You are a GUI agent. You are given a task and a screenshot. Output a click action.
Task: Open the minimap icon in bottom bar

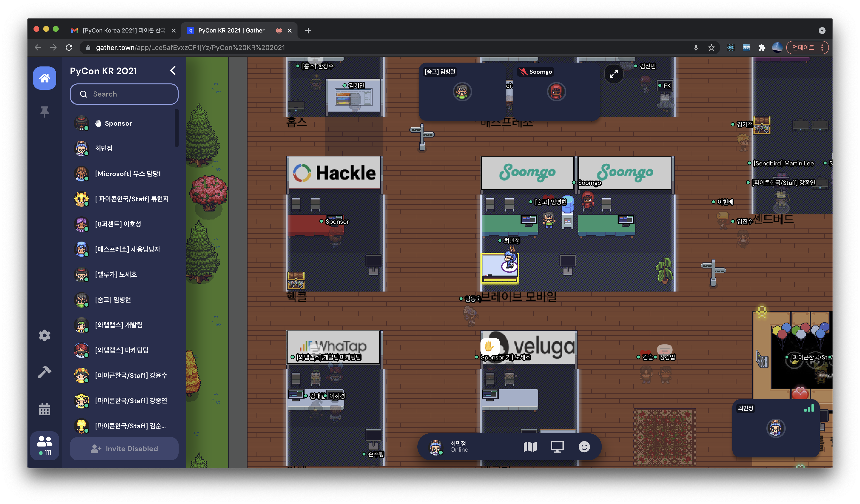tap(530, 447)
